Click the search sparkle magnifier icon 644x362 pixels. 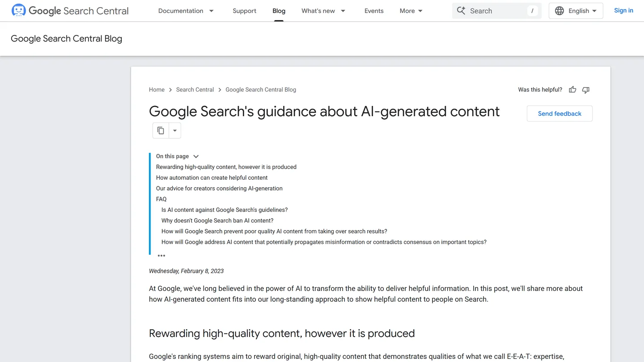tap(461, 11)
